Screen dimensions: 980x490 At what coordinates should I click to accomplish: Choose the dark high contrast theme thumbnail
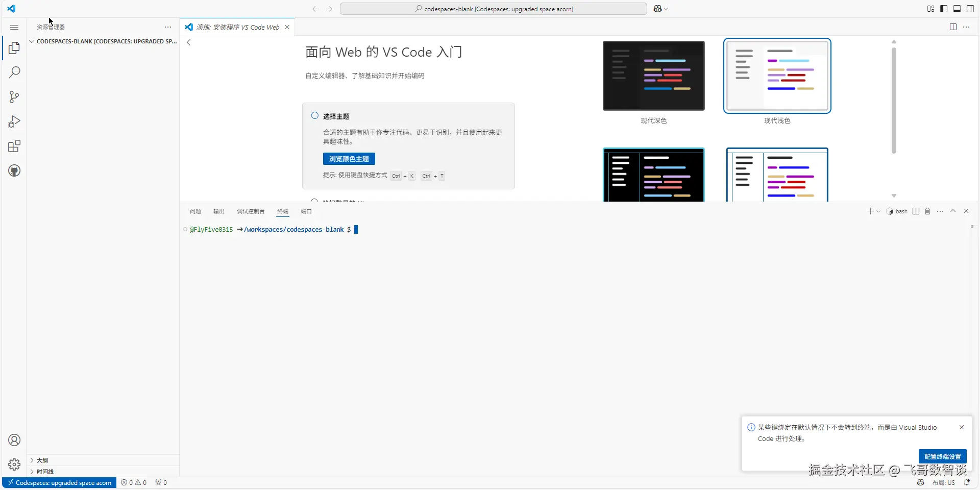654,175
